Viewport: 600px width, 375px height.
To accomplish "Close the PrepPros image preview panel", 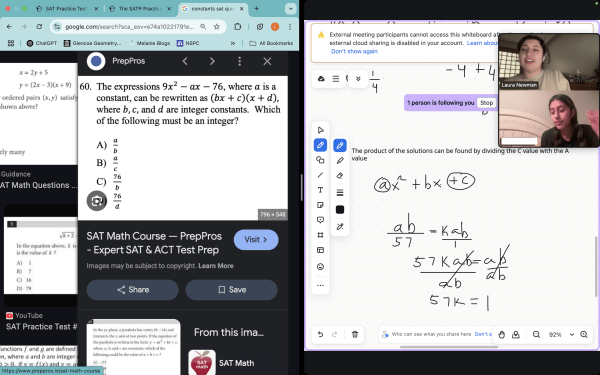I will coord(267,61).
